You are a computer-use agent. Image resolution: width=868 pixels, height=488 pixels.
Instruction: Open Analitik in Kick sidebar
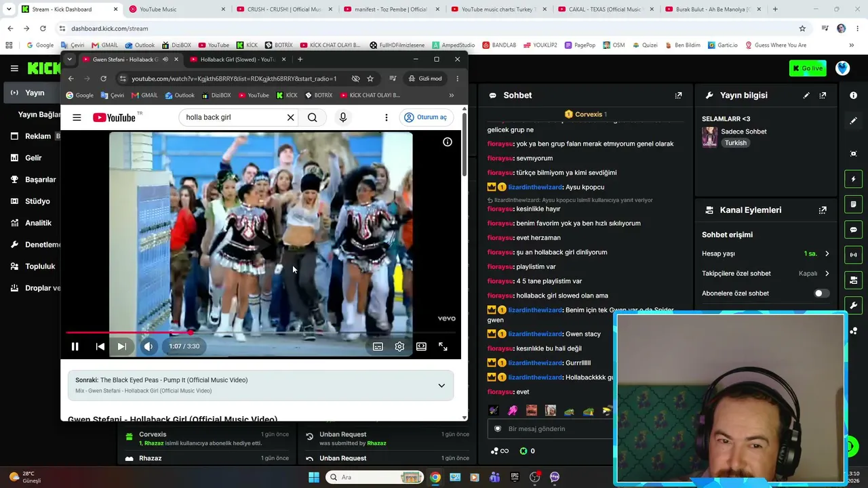tap(38, 223)
